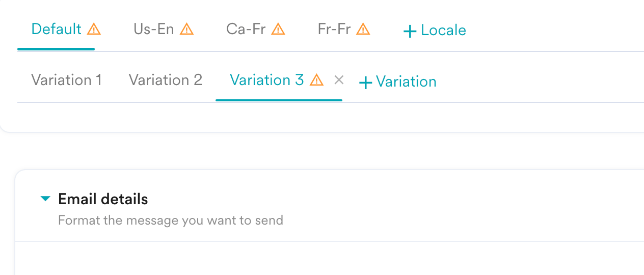Collapse the Email details section arrow
The width and height of the screenshot is (644, 275).
point(45,199)
